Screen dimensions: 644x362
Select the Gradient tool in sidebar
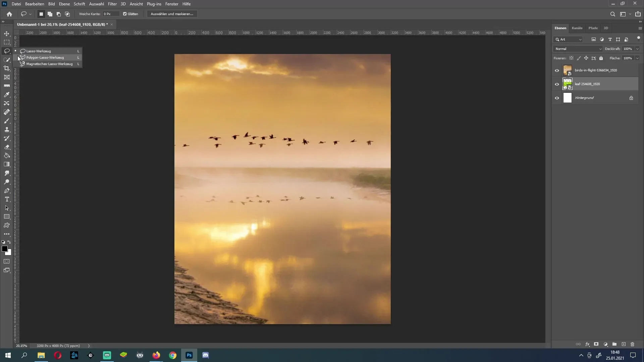7,164
